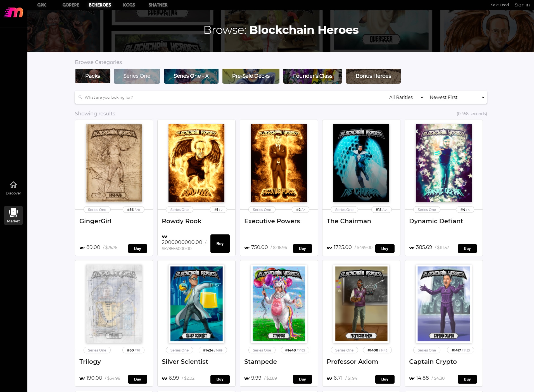Open the Rowdy Rook card thumbnail
The height and width of the screenshot is (392, 534).
196,163
